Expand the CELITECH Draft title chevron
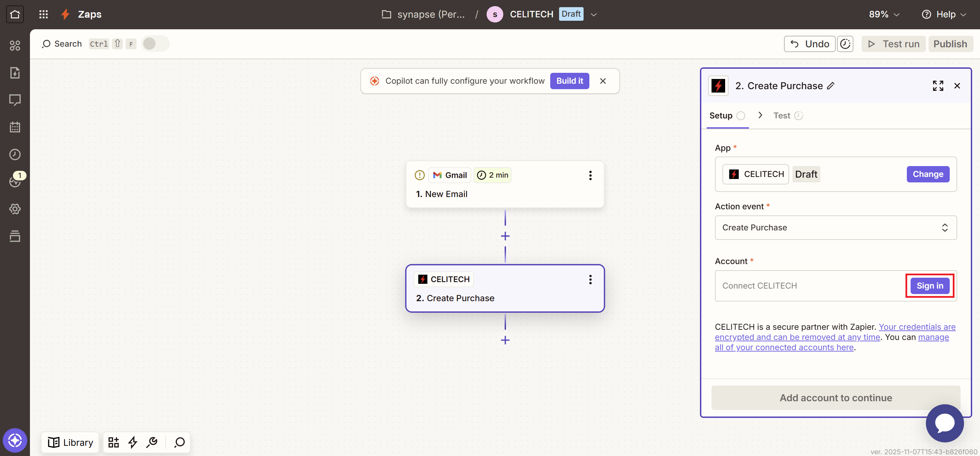Image resolution: width=980 pixels, height=456 pixels. click(593, 14)
